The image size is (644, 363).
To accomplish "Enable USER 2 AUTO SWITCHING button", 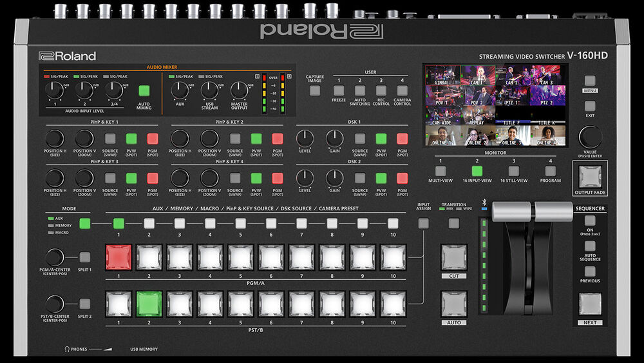I will (360, 90).
